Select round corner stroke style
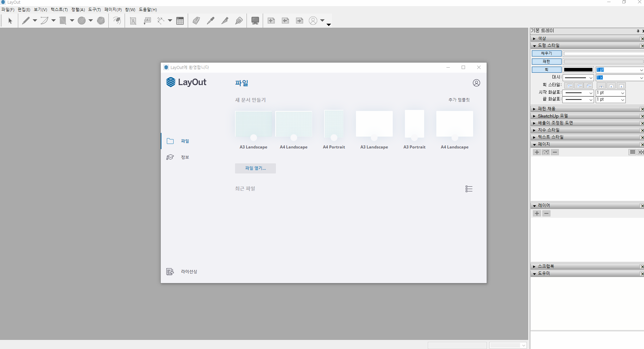This screenshot has width=644, height=349. (x=579, y=86)
